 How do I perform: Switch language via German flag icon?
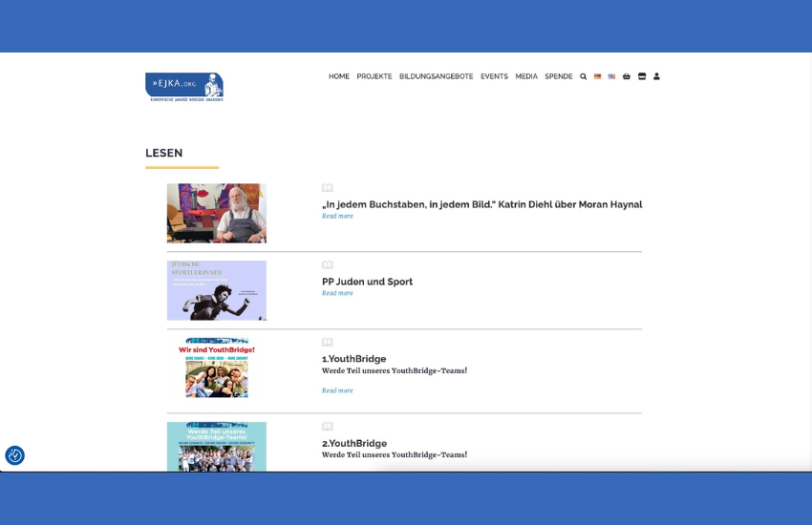pos(597,76)
